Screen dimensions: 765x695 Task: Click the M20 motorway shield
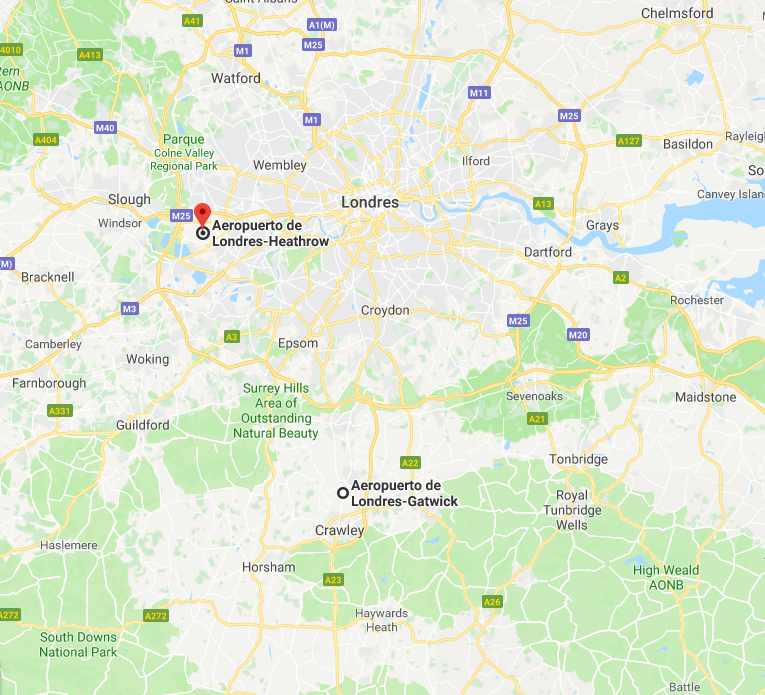pyautogui.click(x=578, y=335)
